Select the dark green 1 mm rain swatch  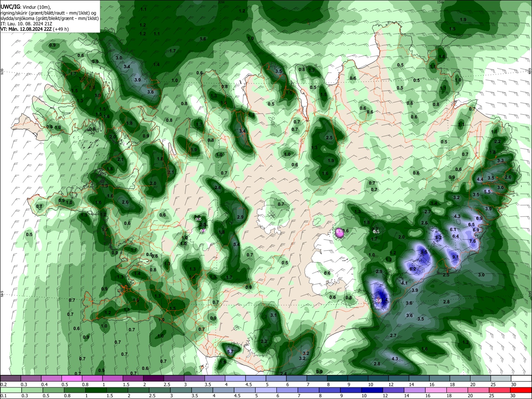[x=96, y=390]
